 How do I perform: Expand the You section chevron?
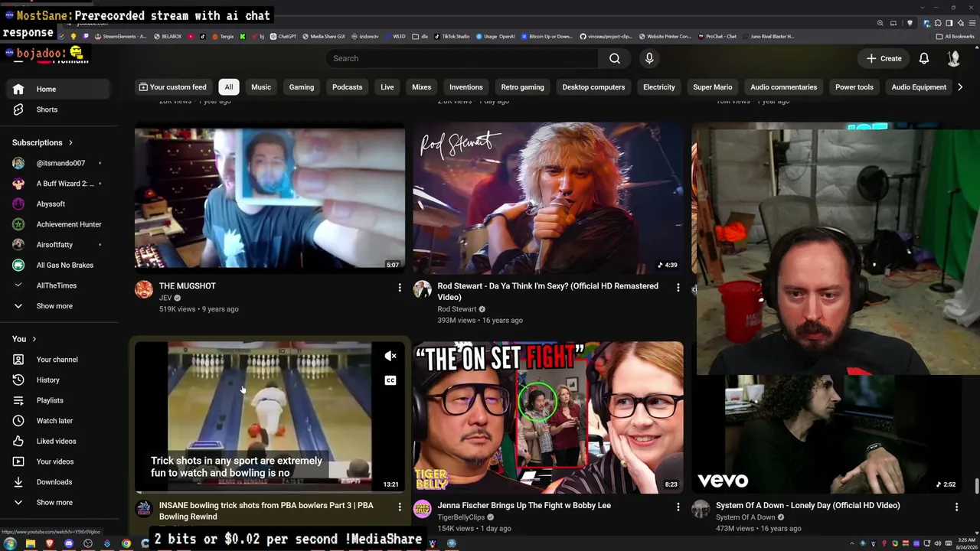[x=34, y=339]
